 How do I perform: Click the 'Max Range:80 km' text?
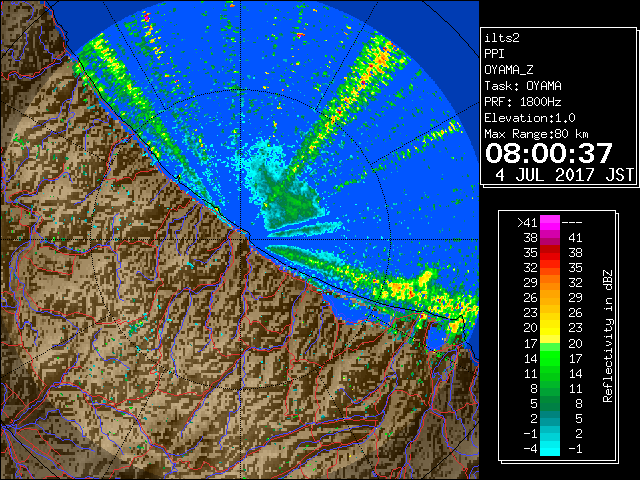[536, 134]
